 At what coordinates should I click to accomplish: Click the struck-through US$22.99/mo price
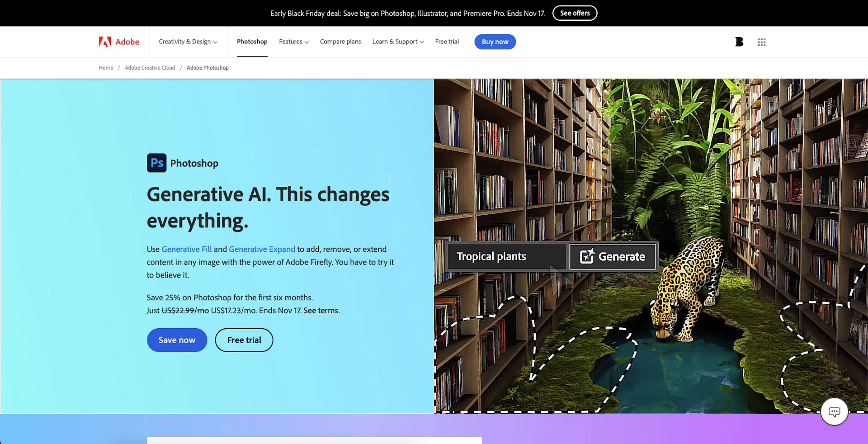(x=185, y=311)
